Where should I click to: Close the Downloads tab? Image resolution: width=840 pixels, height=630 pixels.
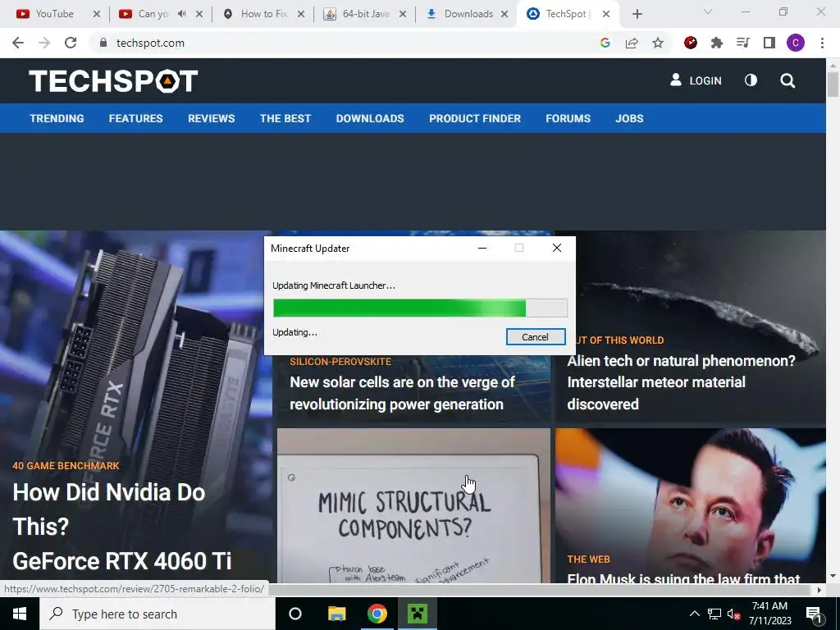tap(504, 14)
